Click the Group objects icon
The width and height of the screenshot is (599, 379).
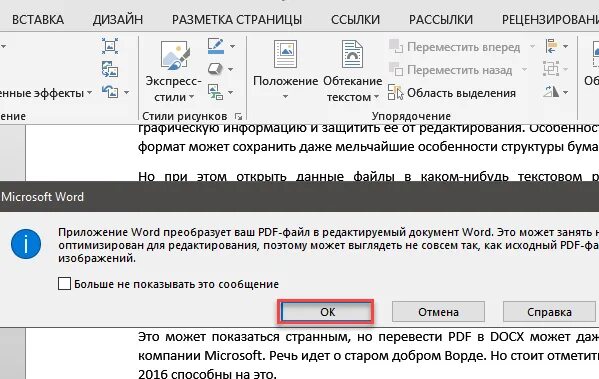(x=551, y=69)
